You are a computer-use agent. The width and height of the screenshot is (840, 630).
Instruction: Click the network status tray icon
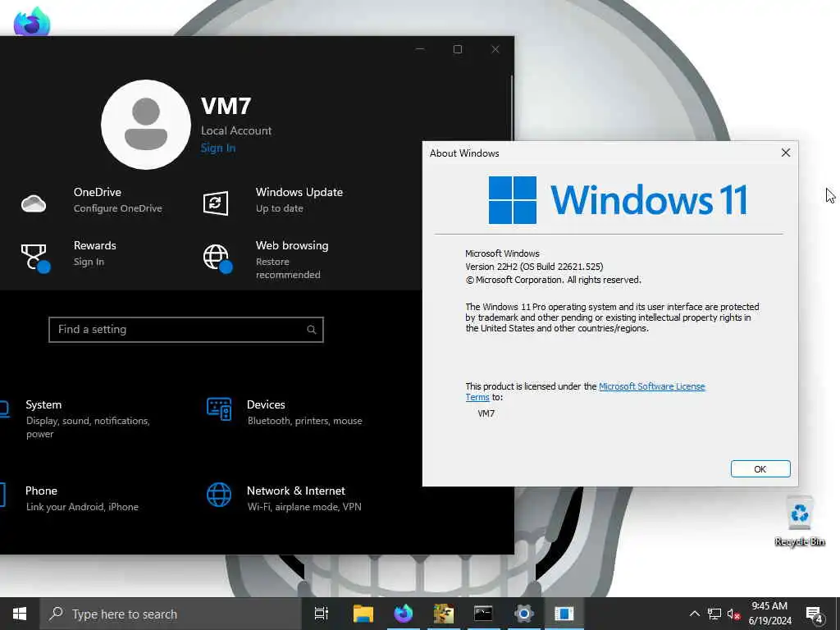click(x=714, y=614)
